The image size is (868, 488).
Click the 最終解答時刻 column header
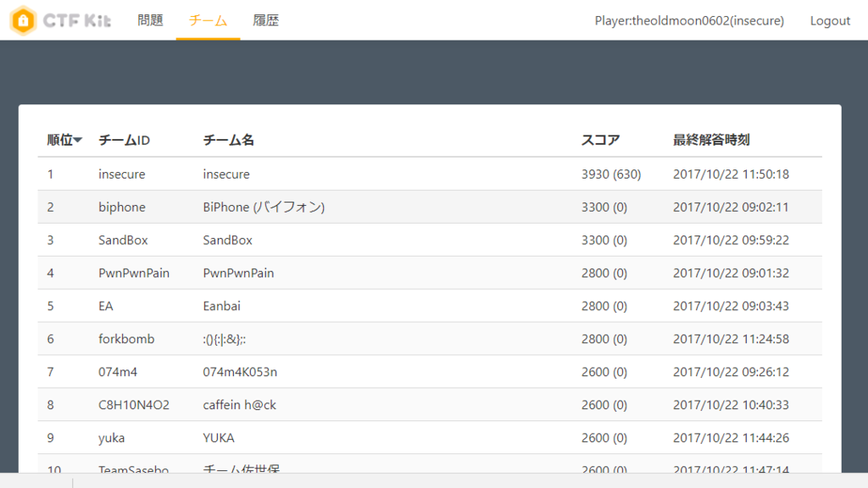pyautogui.click(x=711, y=140)
